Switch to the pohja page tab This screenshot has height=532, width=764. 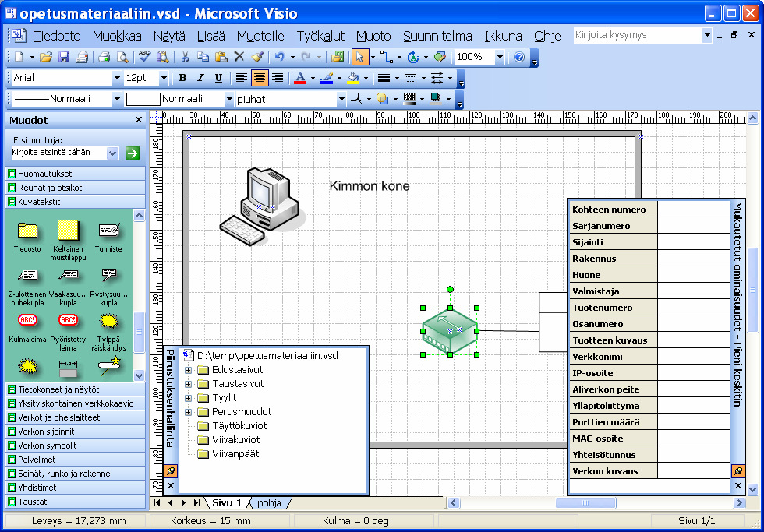[x=269, y=503]
